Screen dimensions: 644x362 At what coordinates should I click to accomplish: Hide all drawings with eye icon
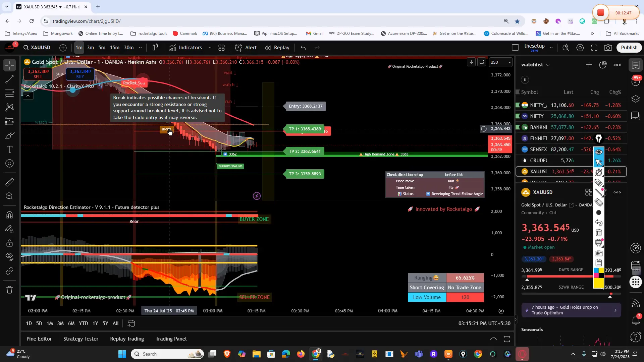tap(10, 257)
